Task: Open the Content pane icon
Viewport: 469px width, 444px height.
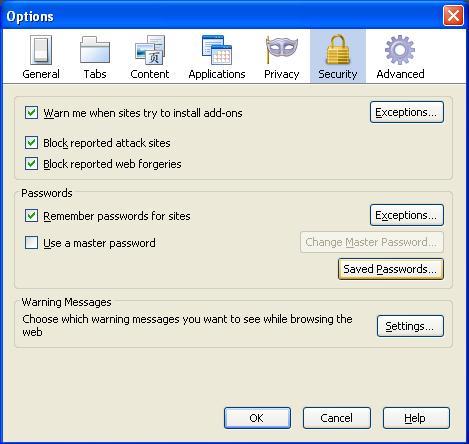Action: coord(150,50)
